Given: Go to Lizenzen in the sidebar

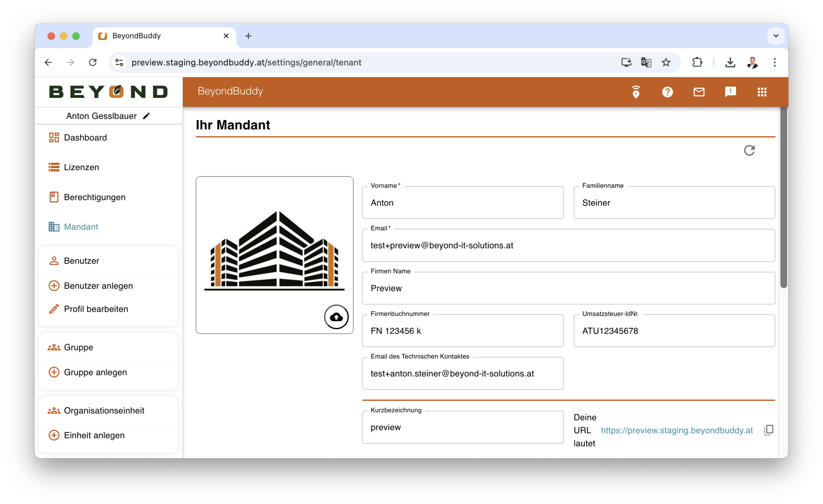Looking at the screenshot, I should tap(81, 167).
